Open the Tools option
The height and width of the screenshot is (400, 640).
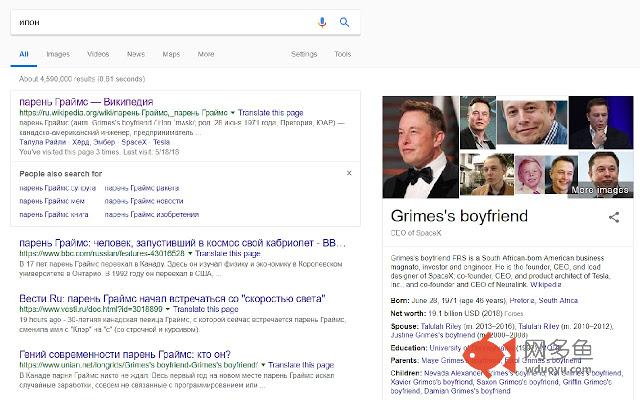point(342,54)
